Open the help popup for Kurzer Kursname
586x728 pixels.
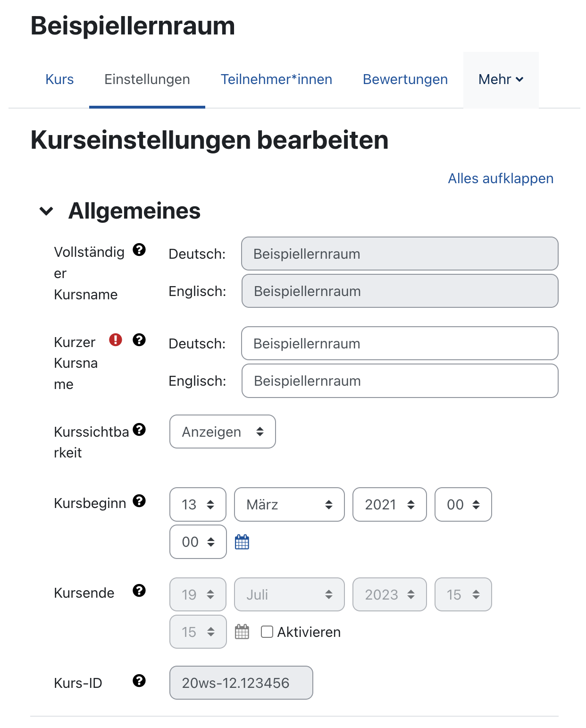140,339
